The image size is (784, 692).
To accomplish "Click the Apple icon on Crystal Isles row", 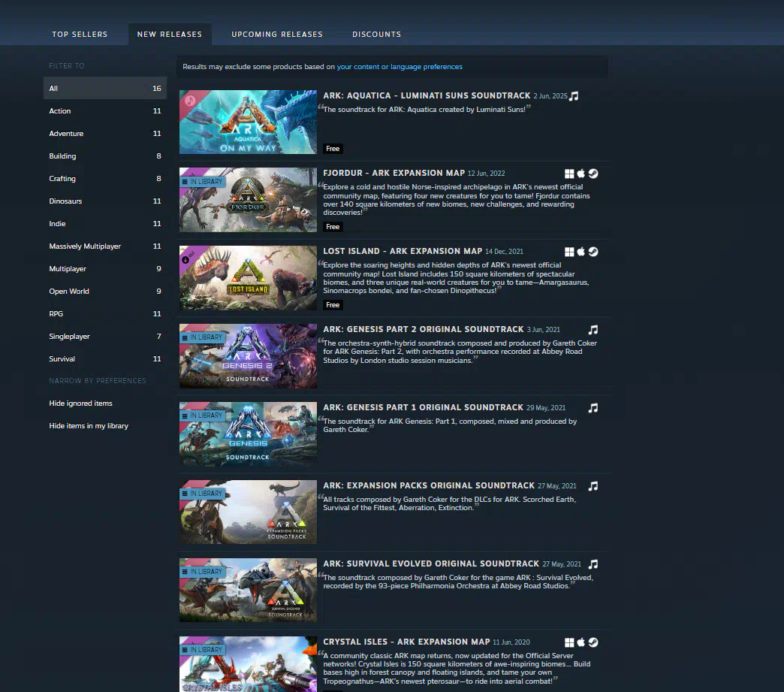I will pos(581,642).
